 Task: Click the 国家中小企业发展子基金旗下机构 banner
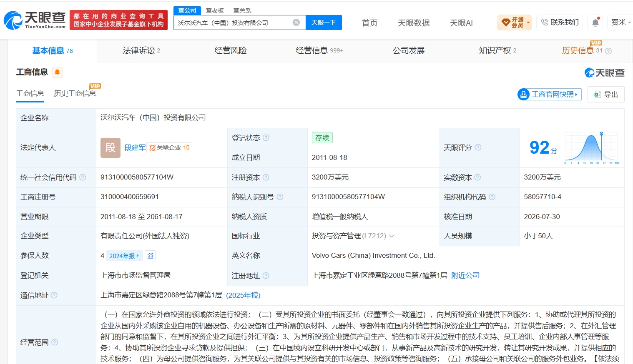click(x=118, y=20)
